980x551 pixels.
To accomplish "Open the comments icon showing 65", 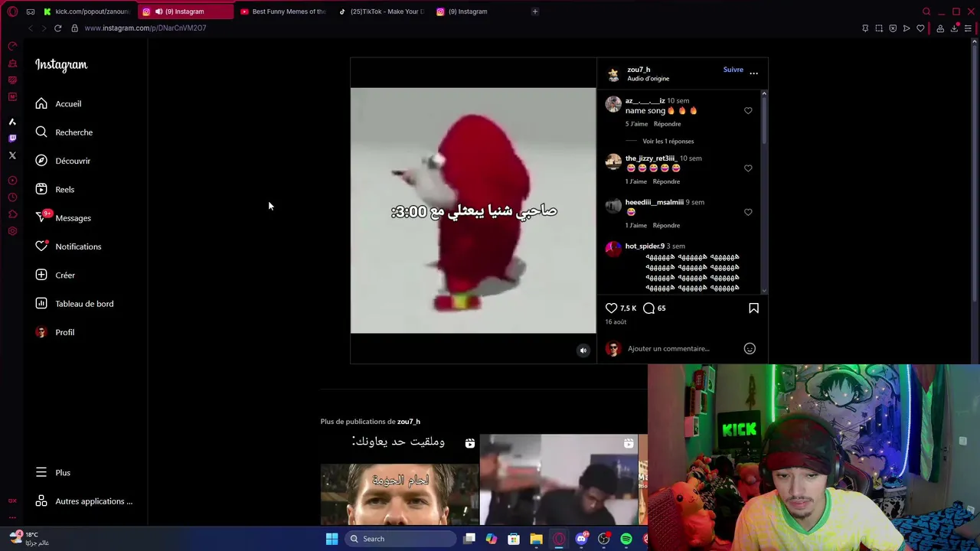I will pyautogui.click(x=648, y=308).
